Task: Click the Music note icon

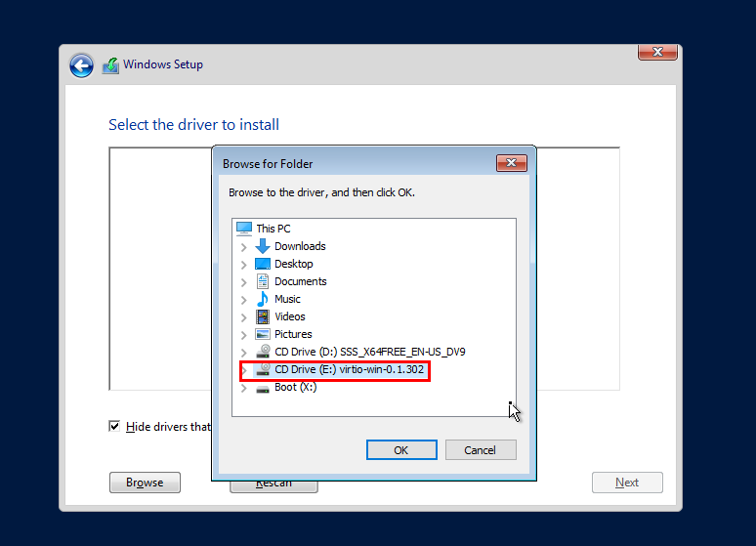Action: pos(263,299)
